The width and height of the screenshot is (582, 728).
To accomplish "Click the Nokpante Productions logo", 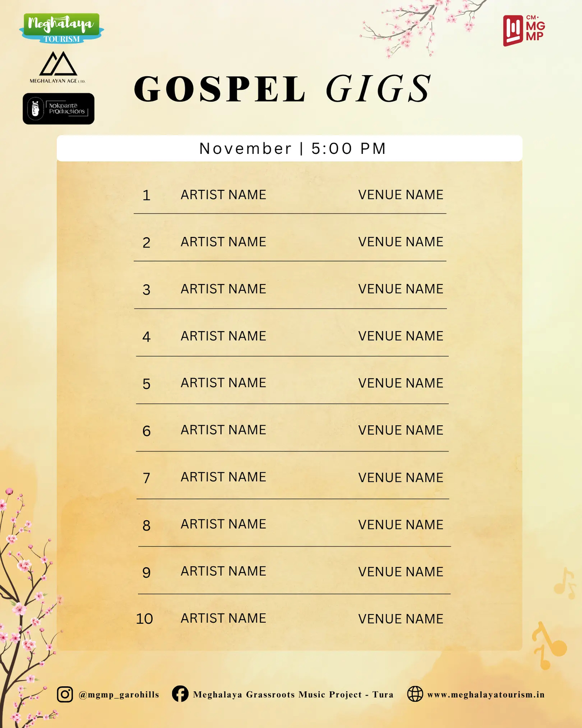I will coord(59,109).
